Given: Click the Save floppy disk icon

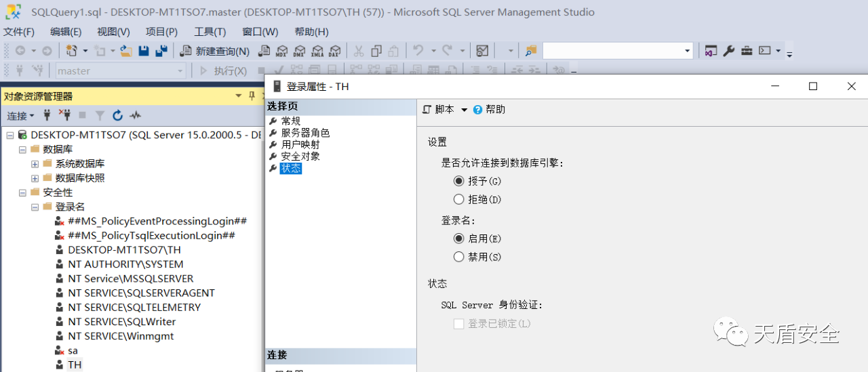Looking at the screenshot, I should coord(144,51).
